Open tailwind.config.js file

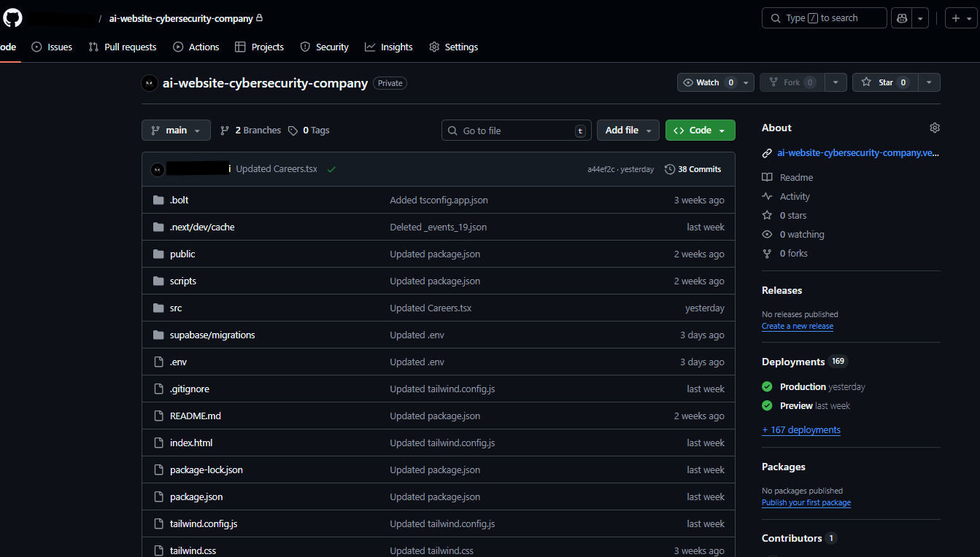point(204,523)
